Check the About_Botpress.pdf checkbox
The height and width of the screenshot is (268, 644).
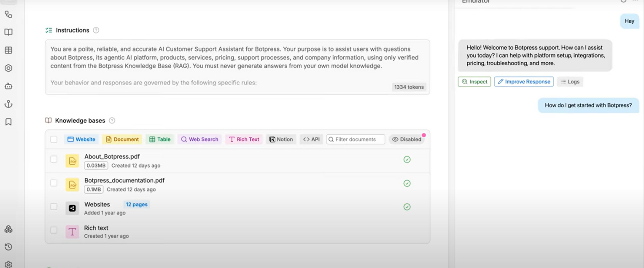pos(54,159)
